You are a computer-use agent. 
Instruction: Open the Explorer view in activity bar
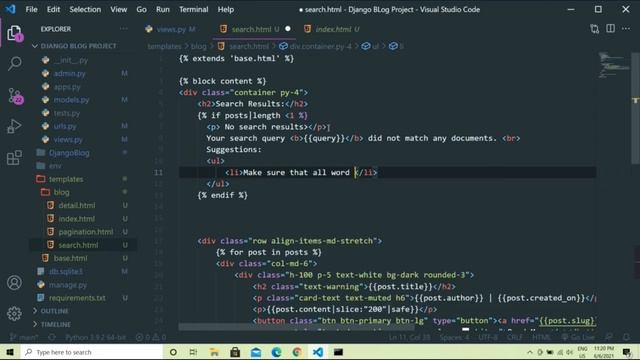[14, 33]
